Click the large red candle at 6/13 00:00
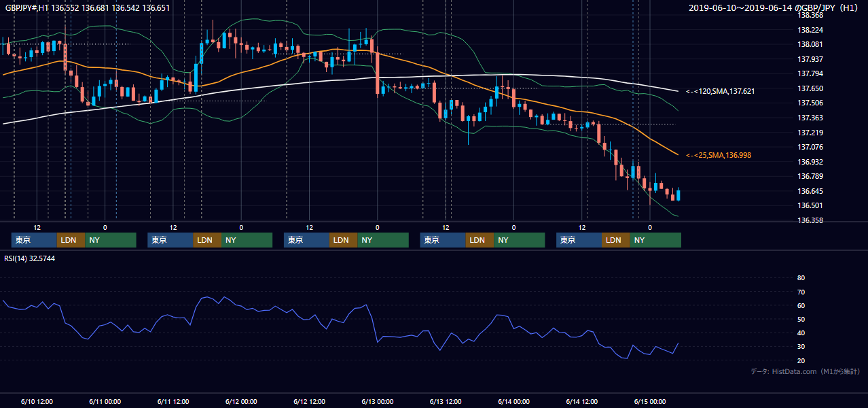868x408 pixels. [x=378, y=73]
